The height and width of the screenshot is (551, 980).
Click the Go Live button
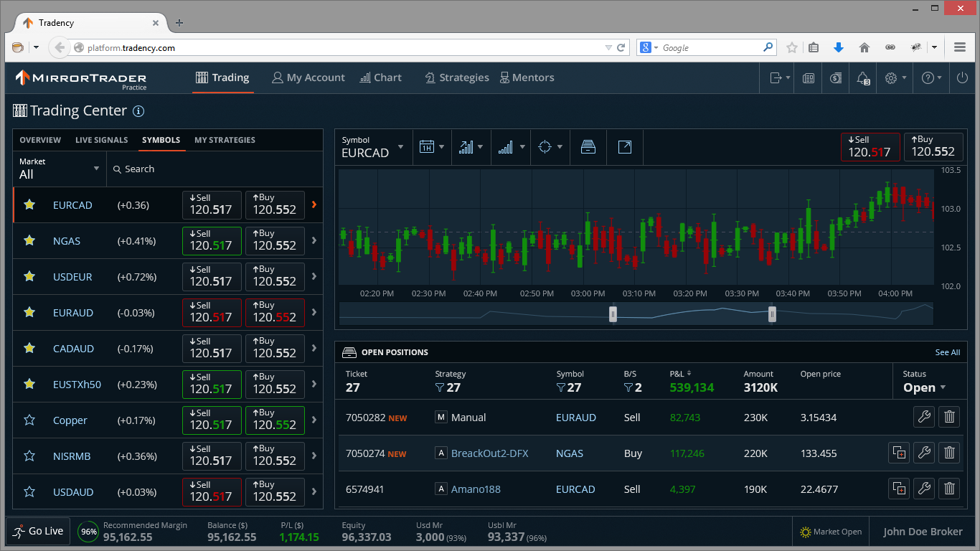click(38, 532)
